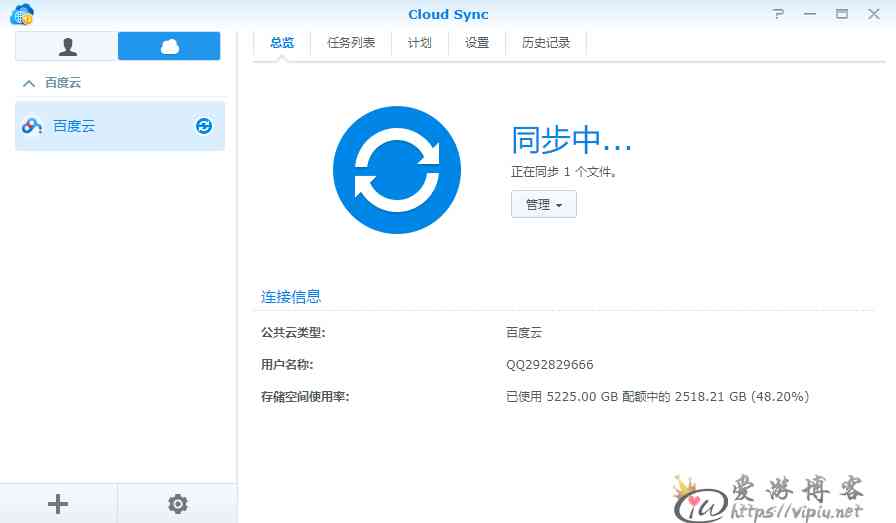Viewport: 896px width, 523px height.
Task: Click the help question mark icon
Action: 778,14
